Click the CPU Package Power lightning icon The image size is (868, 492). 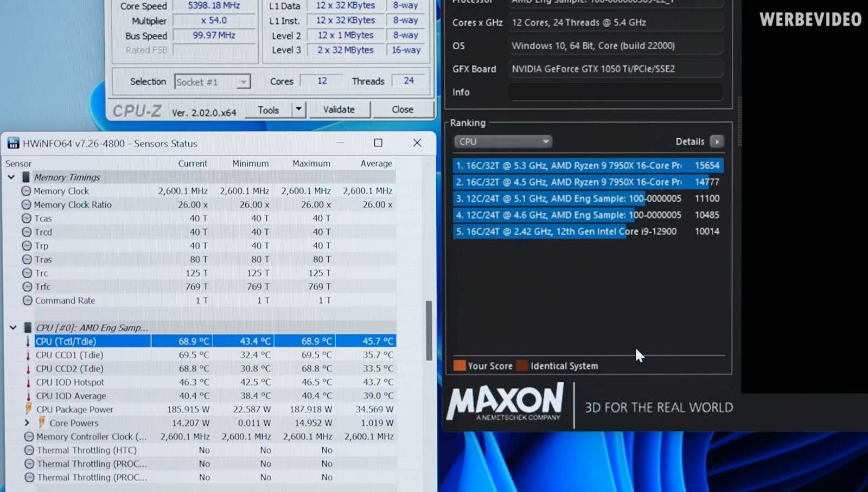click(x=29, y=408)
